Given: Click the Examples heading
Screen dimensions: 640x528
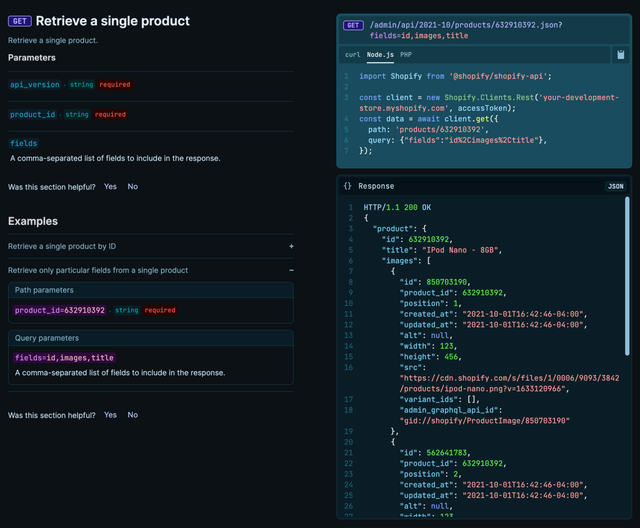Looking at the screenshot, I should (33, 221).
